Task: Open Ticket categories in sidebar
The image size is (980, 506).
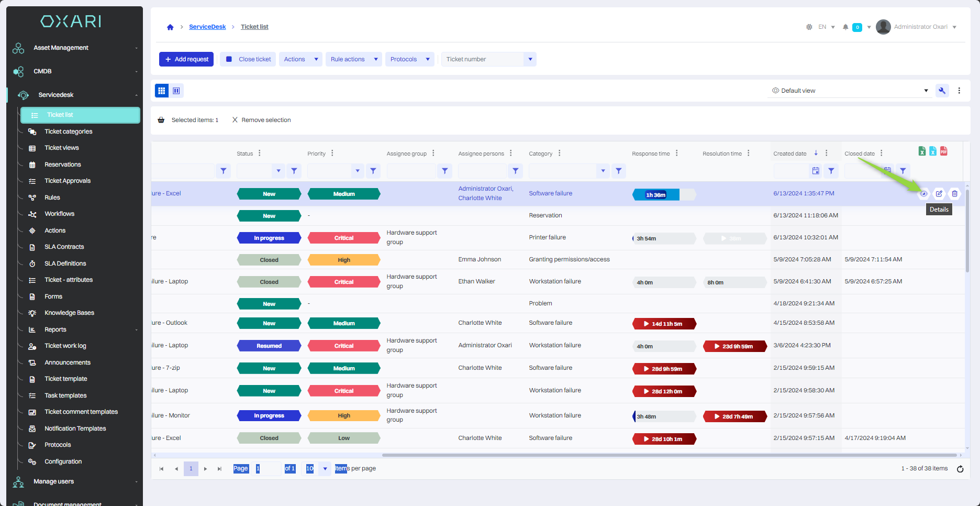Action: tap(68, 131)
